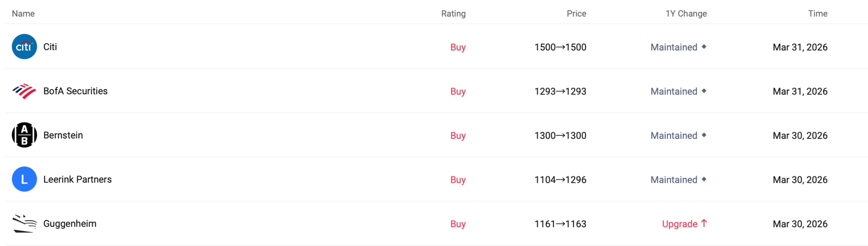Select the Name column header
The height and width of the screenshot is (246, 868).
[x=24, y=13]
